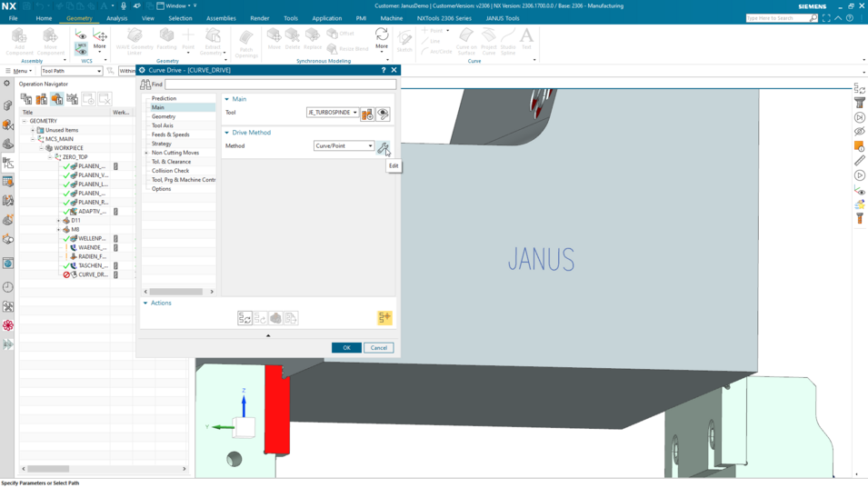The image size is (868, 488).
Task: Switch to the Render ribbon tab
Action: click(260, 18)
